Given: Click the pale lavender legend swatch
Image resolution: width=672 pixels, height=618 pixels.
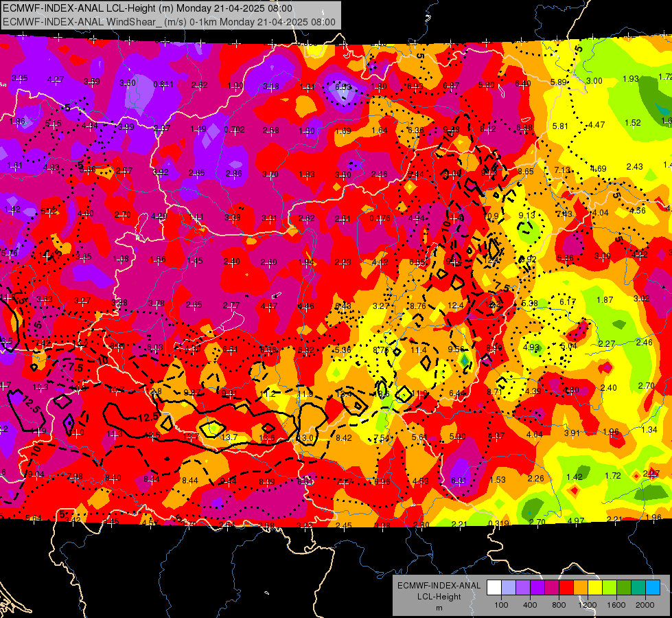Looking at the screenshot, I should pyautogui.click(x=509, y=588).
